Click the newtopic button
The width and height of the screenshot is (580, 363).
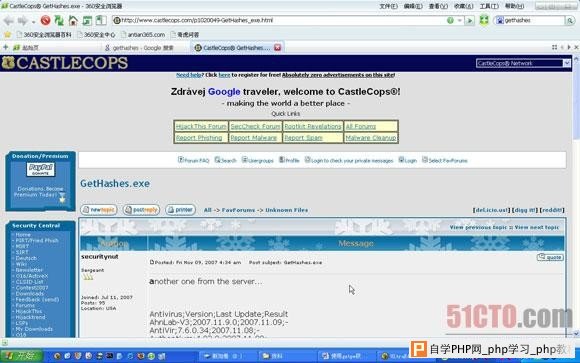(x=99, y=210)
